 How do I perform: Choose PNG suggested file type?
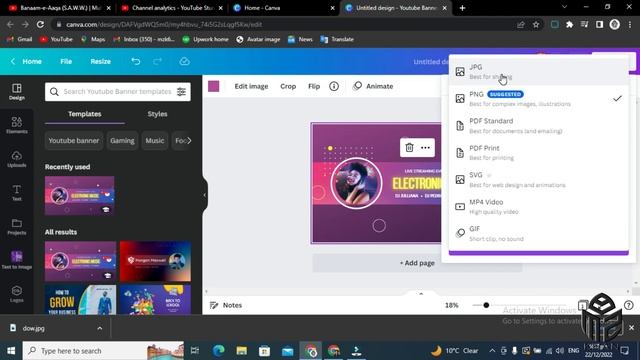(539, 98)
